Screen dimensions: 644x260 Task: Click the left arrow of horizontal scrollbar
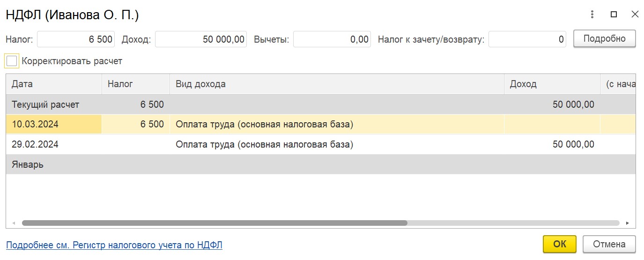click(x=14, y=223)
